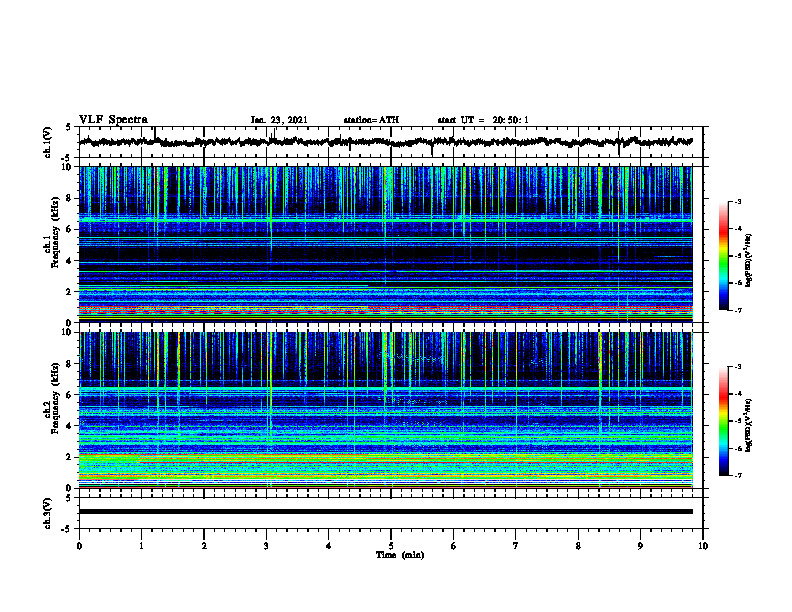
Task: Click the time axis tick label "9"
Action: (640, 546)
